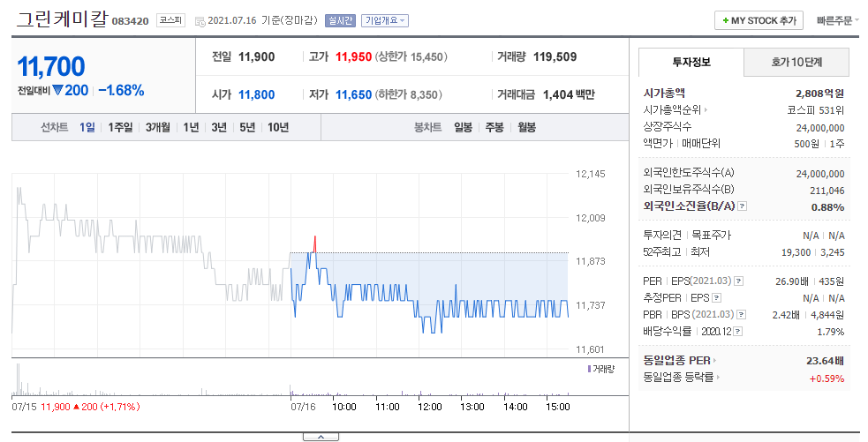Add stock via MY STOCK 추가 button
The width and height of the screenshot is (868, 442).
pos(759,20)
